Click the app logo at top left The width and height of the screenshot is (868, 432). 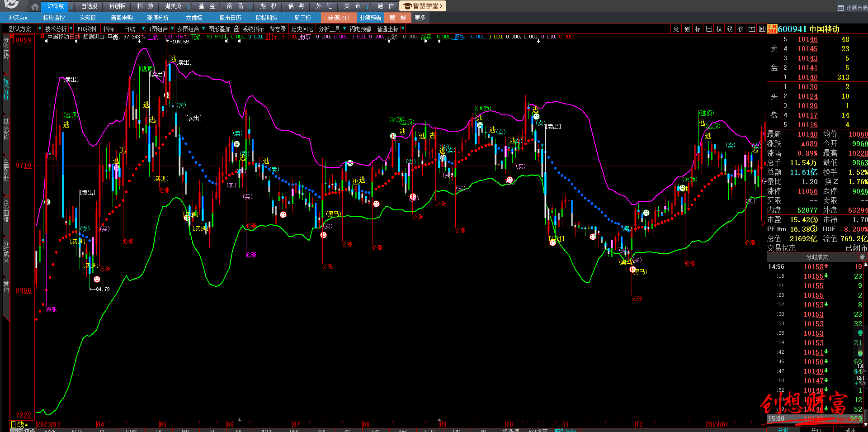pyautogui.click(x=12, y=5)
